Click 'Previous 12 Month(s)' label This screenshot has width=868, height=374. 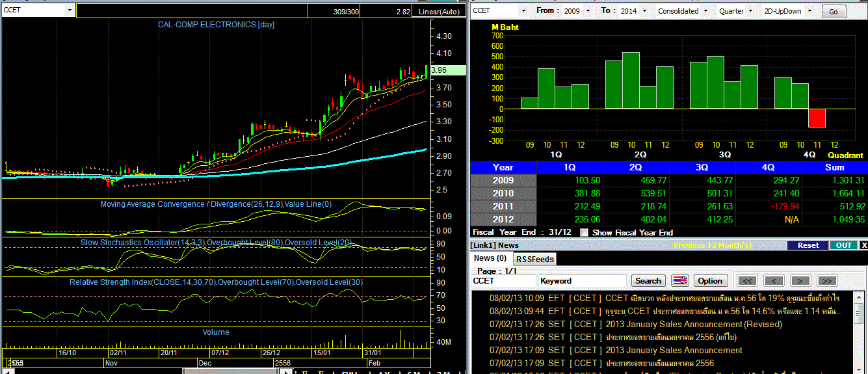pos(714,245)
